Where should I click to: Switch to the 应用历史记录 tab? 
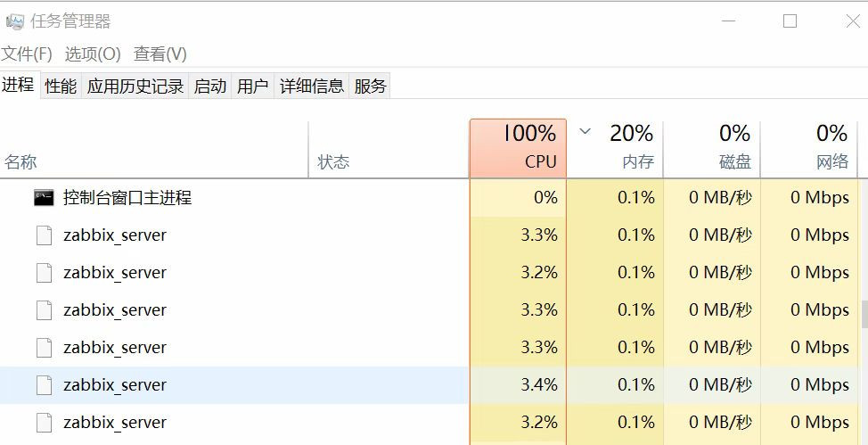pyautogui.click(x=135, y=87)
